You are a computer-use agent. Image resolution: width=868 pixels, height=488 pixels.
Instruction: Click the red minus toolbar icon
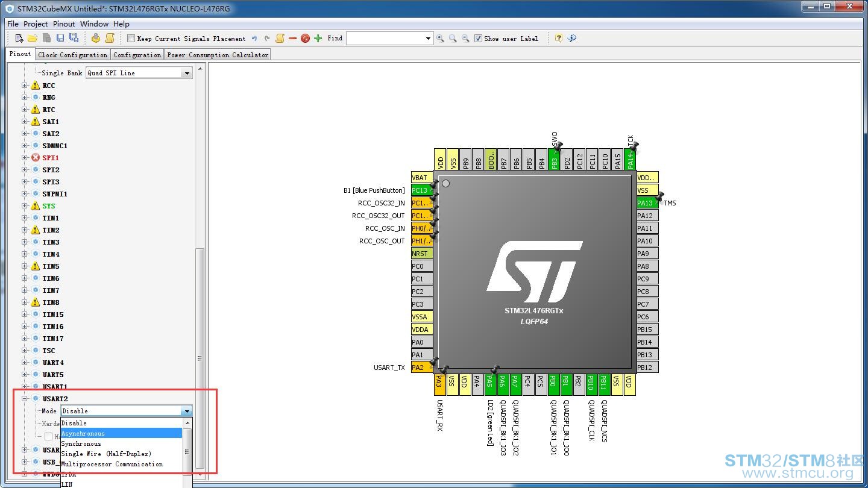point(292,39)
